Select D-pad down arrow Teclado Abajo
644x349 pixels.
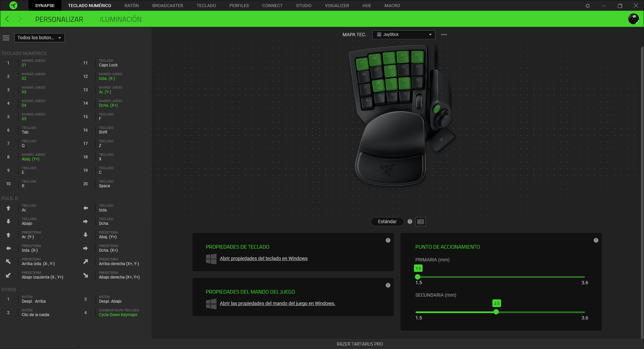[x=8, y=221]
